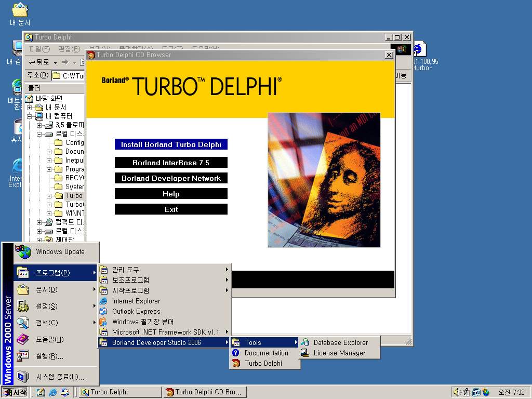Screen dimensions: 532x399
Task: Click the volume speaker tray icon
Action: pos(457,392)
